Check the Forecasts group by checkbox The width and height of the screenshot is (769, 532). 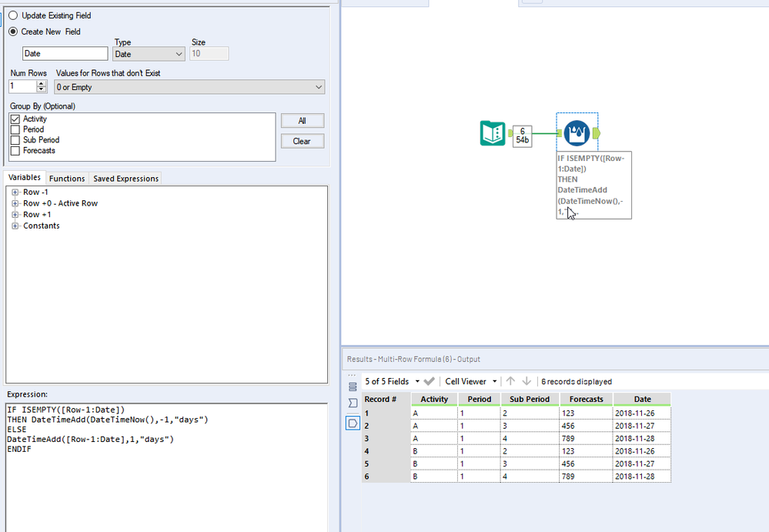point(15,151)
